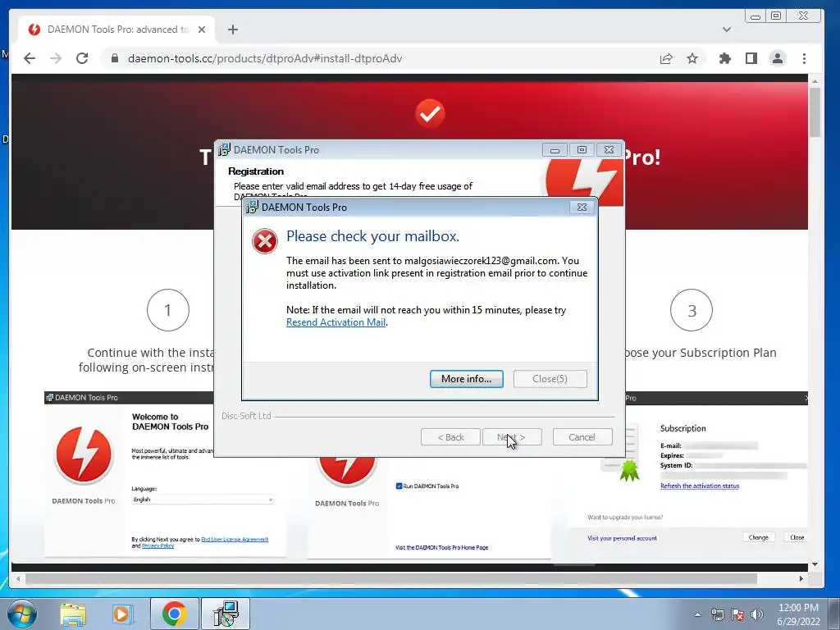Click the < Back button in installer

click(450, 437)
